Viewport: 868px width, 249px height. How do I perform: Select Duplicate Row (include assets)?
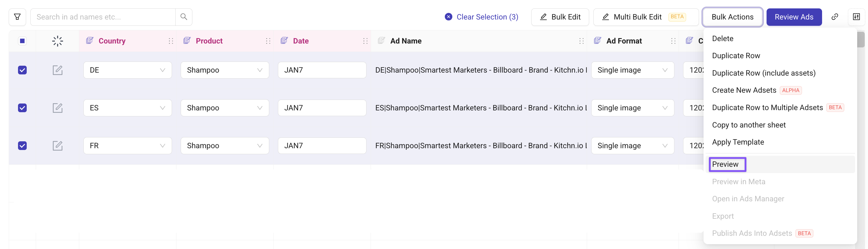tap(780, 73)
